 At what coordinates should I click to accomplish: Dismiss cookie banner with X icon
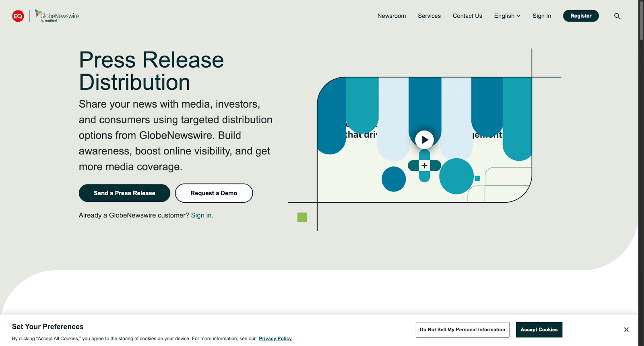coord(626,329)
